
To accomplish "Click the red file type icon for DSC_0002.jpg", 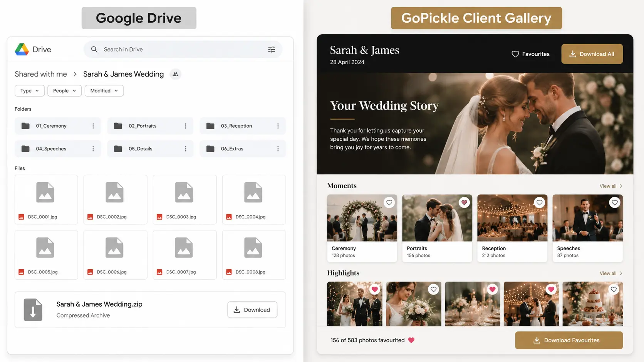I will (90, 217).
